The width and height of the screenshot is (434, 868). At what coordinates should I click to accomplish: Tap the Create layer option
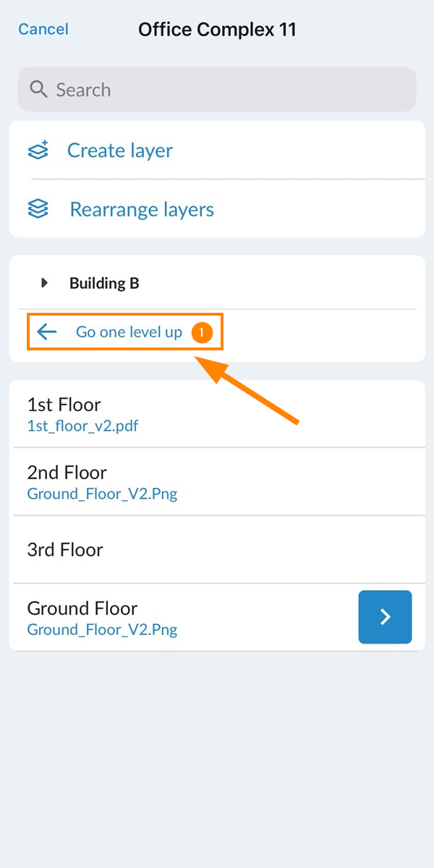pos(217,150)
